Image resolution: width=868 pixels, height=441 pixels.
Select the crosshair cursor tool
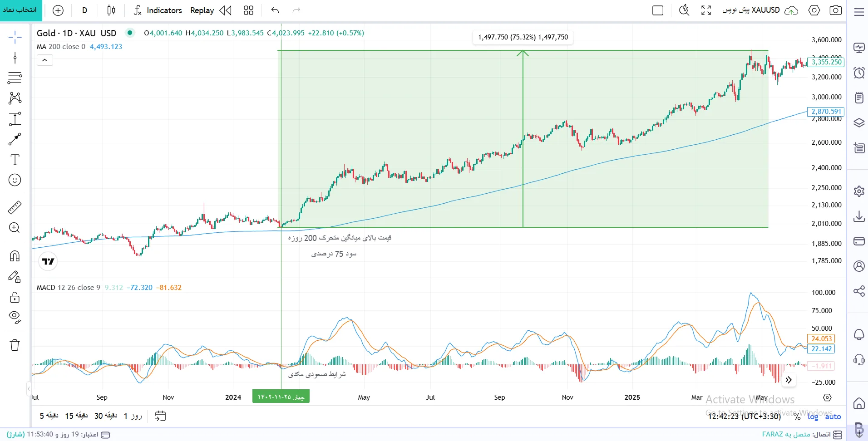coord(15,37)
